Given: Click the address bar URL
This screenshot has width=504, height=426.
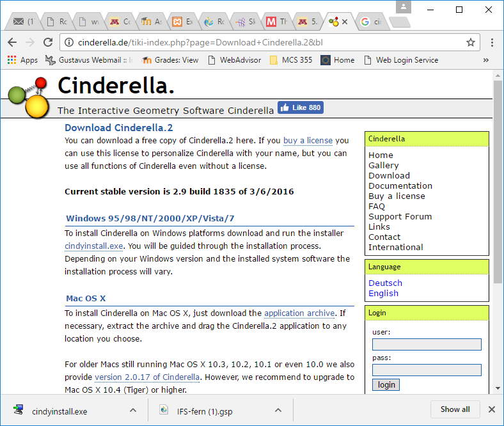Looking at the screenshot, I should point(200,42).
